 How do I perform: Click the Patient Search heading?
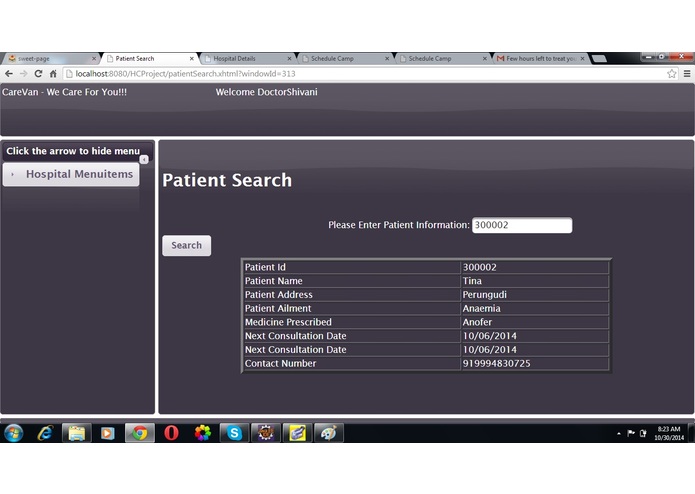point(227,180)
